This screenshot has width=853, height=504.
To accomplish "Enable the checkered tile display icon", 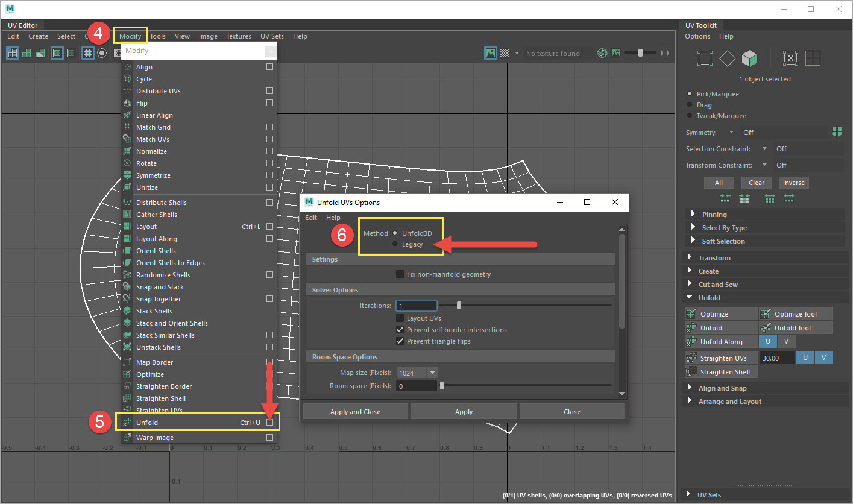I will 505,53.
